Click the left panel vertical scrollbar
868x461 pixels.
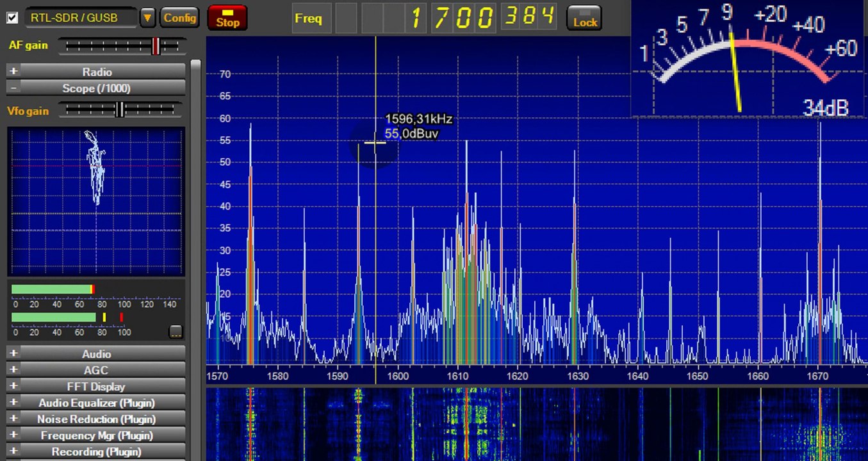(x=195, y=259)
